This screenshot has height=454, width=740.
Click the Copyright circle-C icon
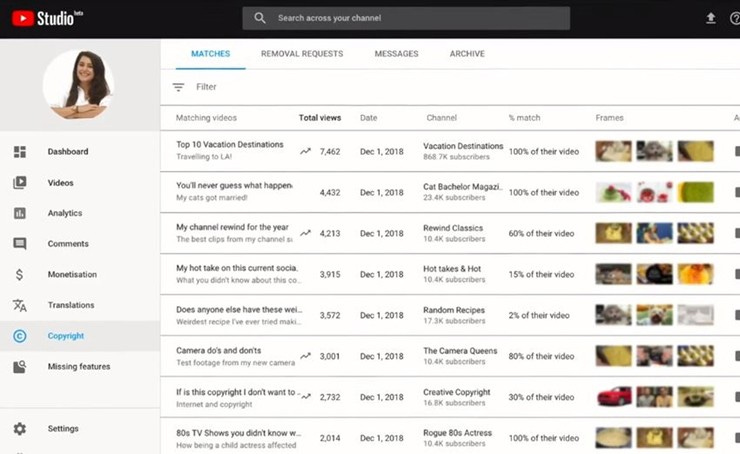(x=20, y=336)
